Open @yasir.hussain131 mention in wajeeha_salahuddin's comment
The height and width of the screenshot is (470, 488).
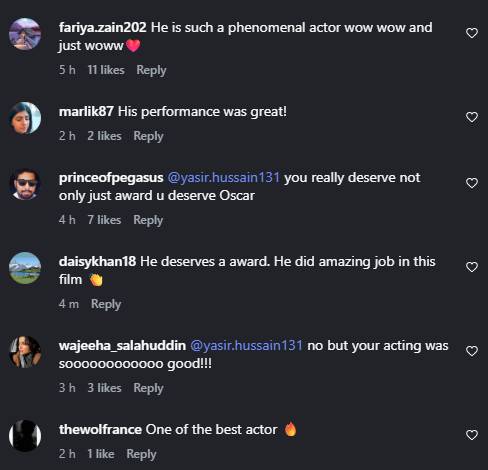(x=246, y=346)
